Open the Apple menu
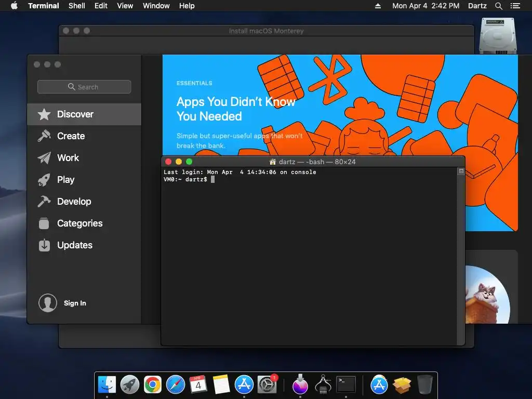The height and width of the screenshot is (399, 532). click(x=14, y=6)
